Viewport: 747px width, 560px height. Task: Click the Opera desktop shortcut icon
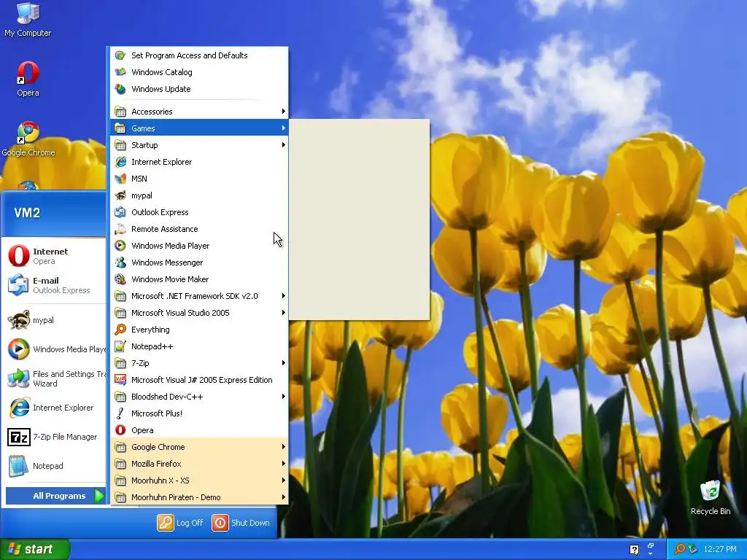tap(28, 72)
